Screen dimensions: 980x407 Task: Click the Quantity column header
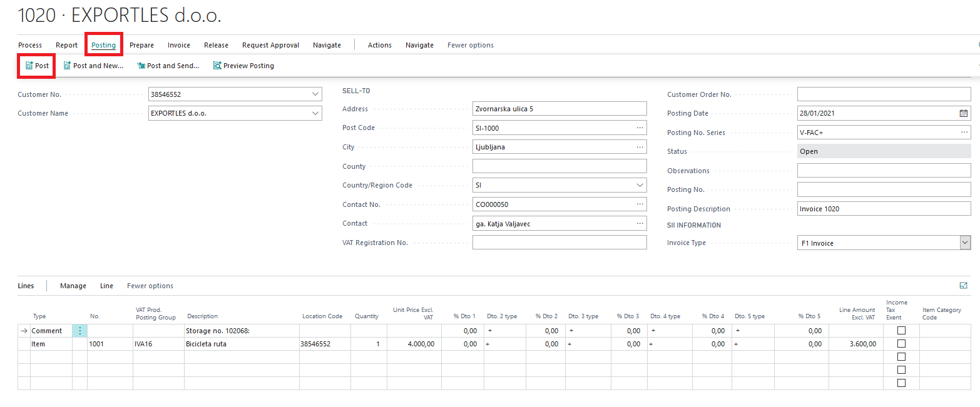367,316
